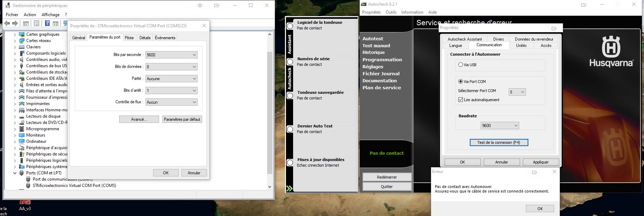The height and width of the screenshot is (216, 644).
Task: Click the Contrôleurs audio speaker icon
Action: 22,60
